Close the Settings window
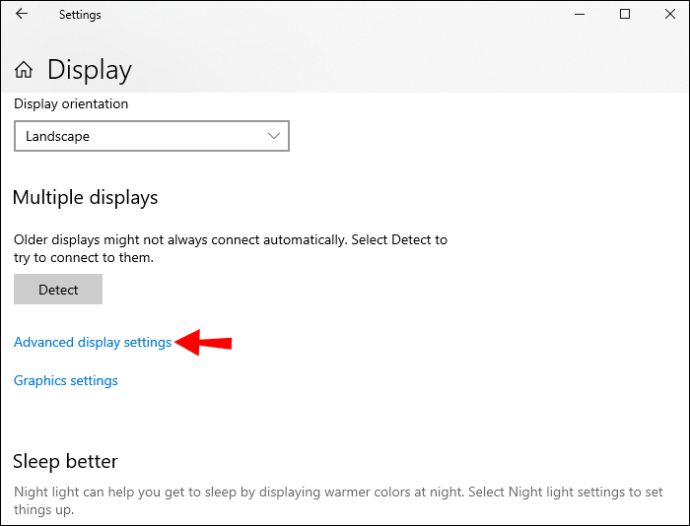690x526 pixels. (670, 14)
